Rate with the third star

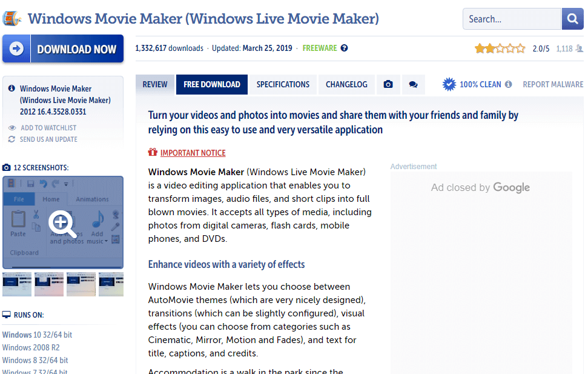500,48
